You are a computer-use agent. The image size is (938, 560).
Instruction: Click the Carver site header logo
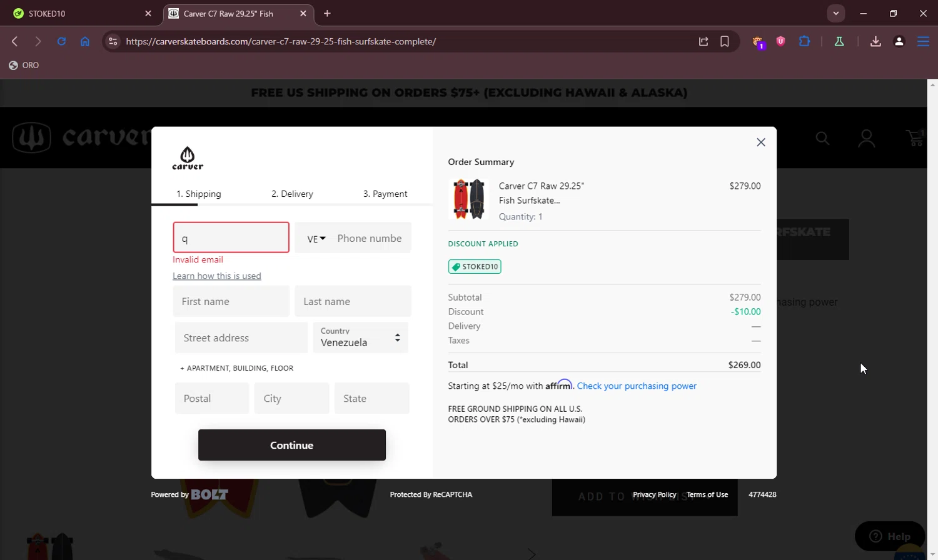(x=81, y=136)
